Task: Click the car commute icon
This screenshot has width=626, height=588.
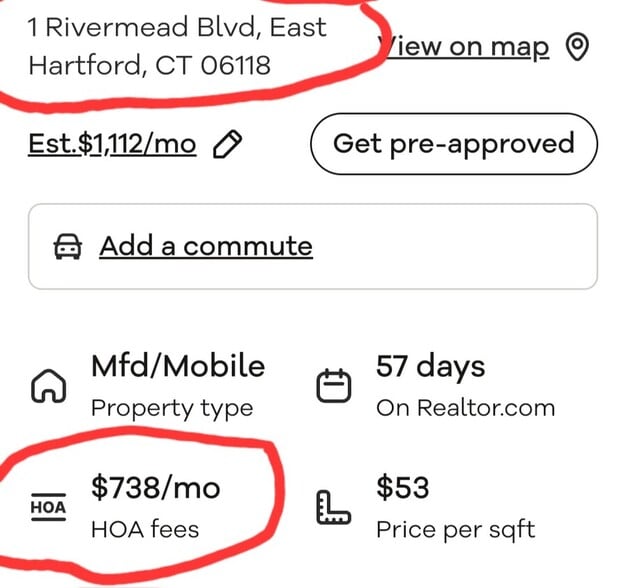Action: point(68,247)
